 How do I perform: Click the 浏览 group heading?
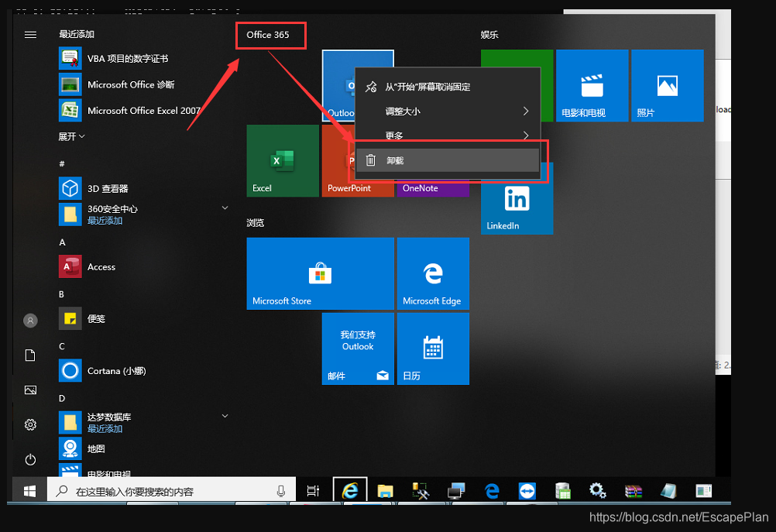256,223
